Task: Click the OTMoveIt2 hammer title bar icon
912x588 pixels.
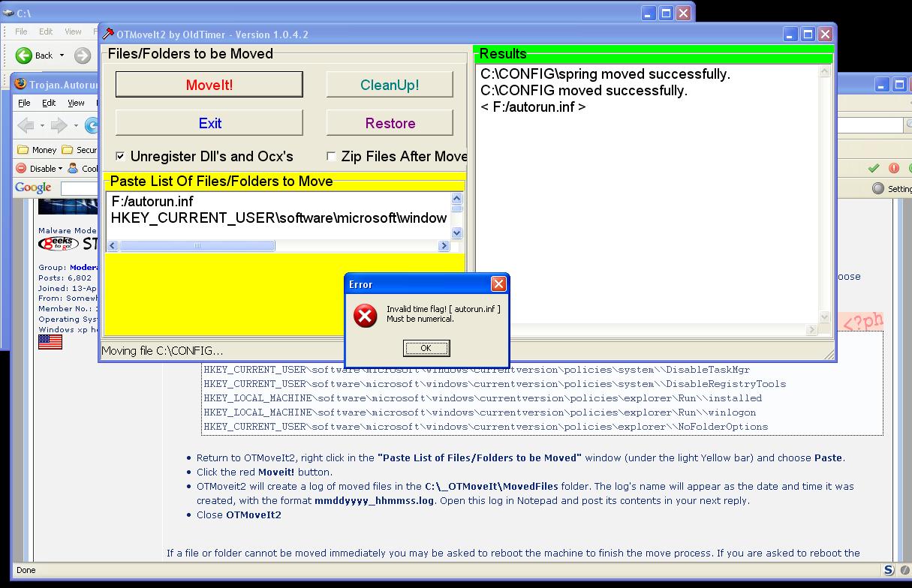Action: point(109,34)
